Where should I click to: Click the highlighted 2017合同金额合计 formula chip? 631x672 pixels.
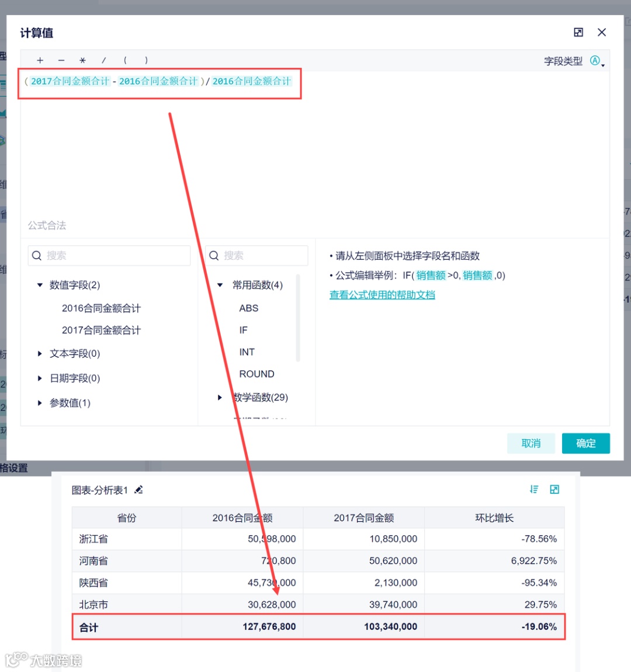coord(70,81)
